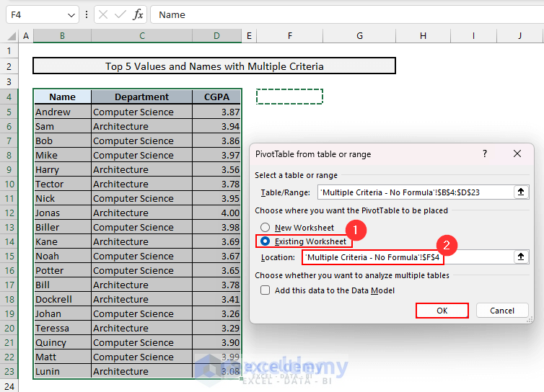Viewport: 544px width, 392px height.
Task: Select column F header
Action: point(290,36)
